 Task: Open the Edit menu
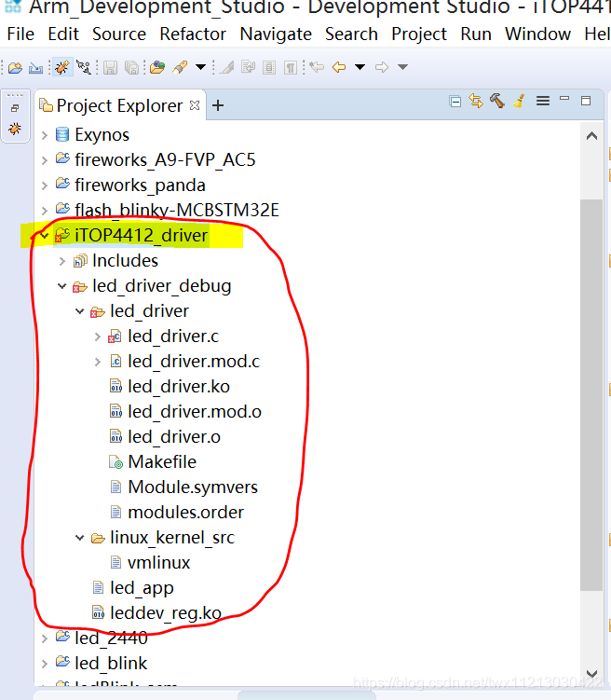(63, 34)
